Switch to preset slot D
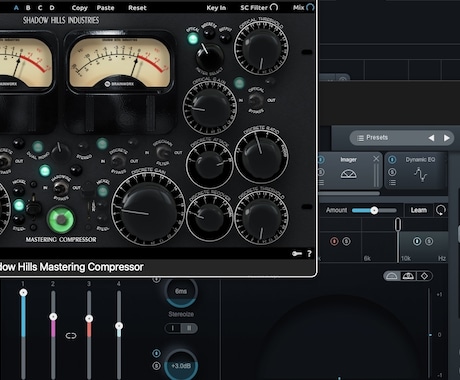Image resolution: width=460 pixels, height=380 pixels. 52,8
